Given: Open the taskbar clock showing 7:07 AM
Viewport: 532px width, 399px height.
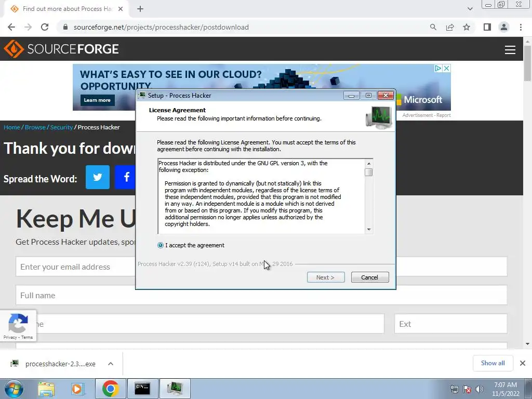Looking at the screenshot, I should [x=506, y=389].
